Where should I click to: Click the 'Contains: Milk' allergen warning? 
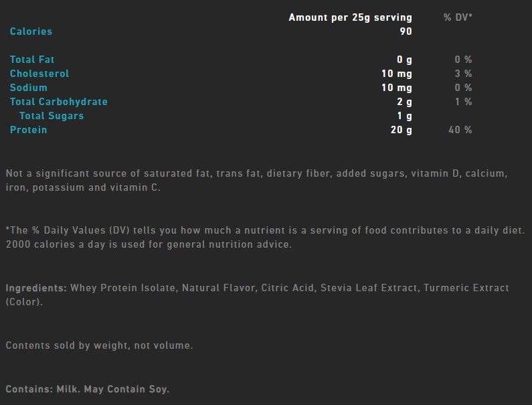tap(87, 389)
